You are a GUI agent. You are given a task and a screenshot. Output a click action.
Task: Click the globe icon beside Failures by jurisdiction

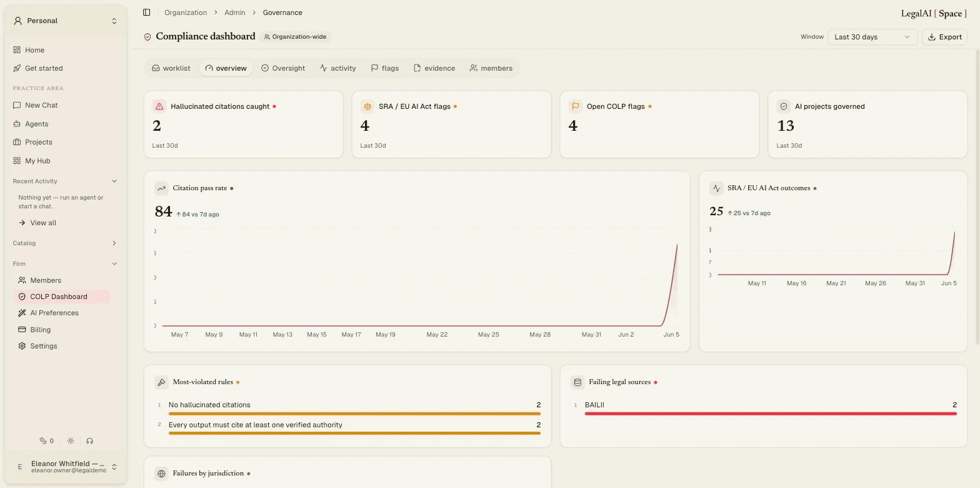point(161,474)
